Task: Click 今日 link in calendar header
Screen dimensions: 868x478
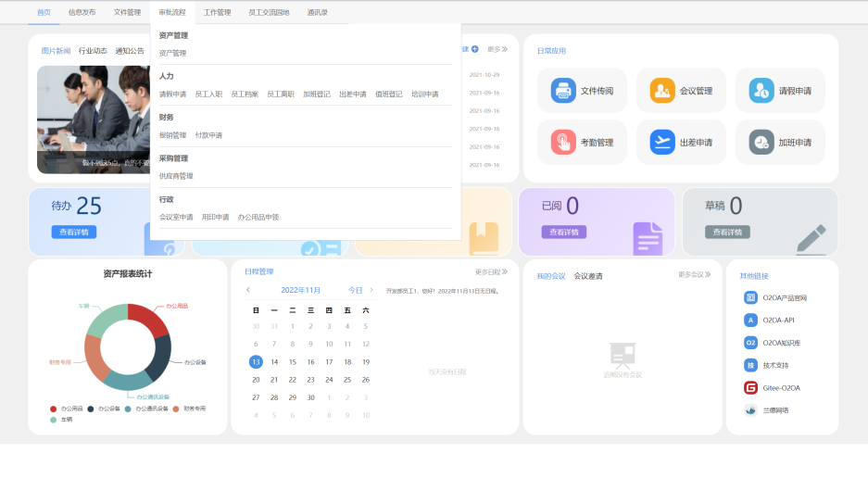Action: click(x=355, y=290)
